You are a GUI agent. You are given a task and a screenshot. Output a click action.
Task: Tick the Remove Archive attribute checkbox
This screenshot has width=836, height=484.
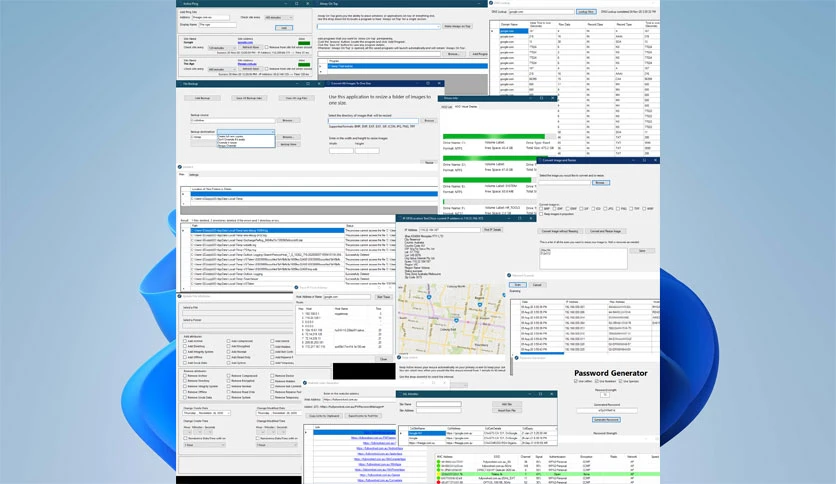pyautogui.click(x=185, y=376)
